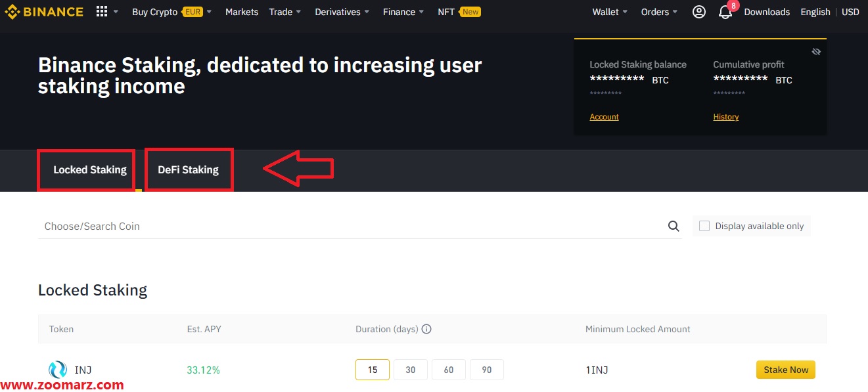Click the INJ token icon

click(x=58, y=370)
